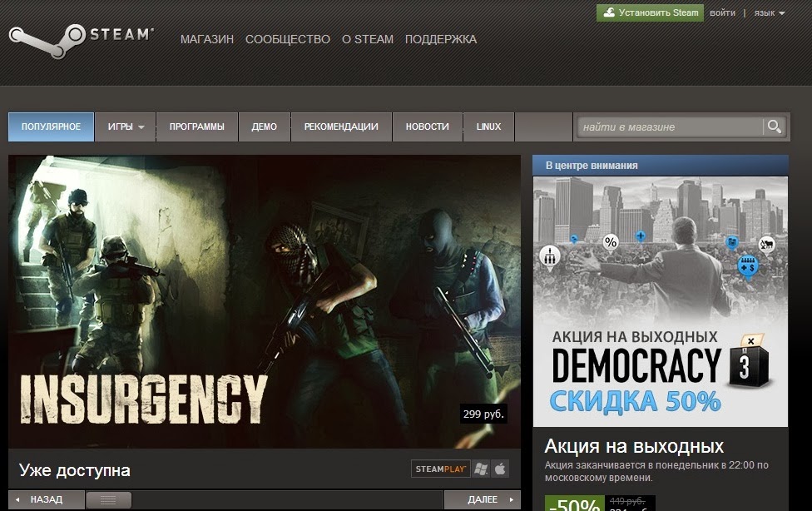Open the РЕКОМЕНДАЦИИ dropdown tab
The width and height of the screenshot is (812, 511).
340,127
